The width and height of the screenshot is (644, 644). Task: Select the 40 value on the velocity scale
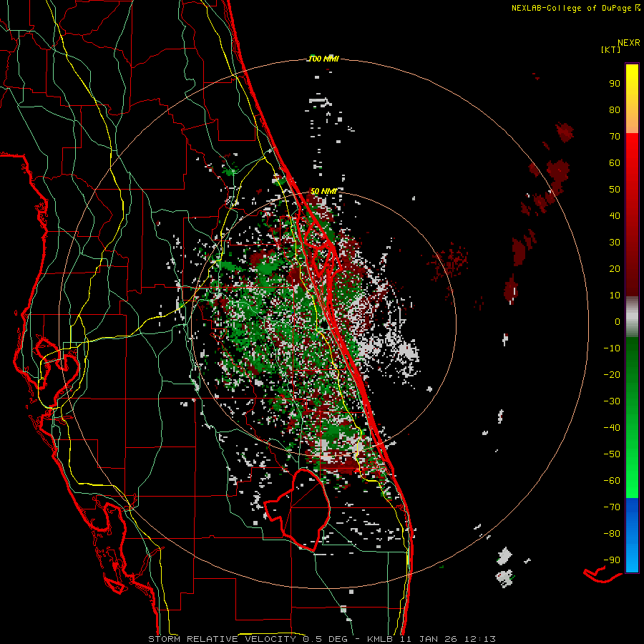click(x=615, y=216)
